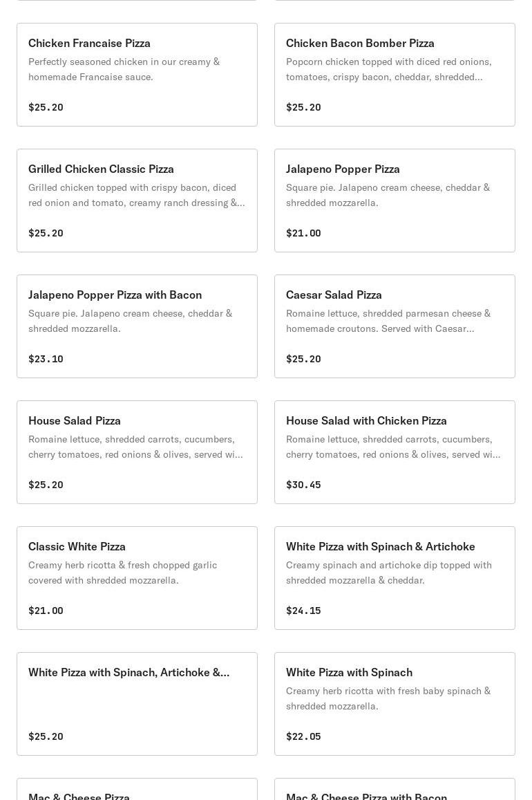The image size is (532, 800).
Task: Click the Classic White Pizza description text
Action: point(122,573)
